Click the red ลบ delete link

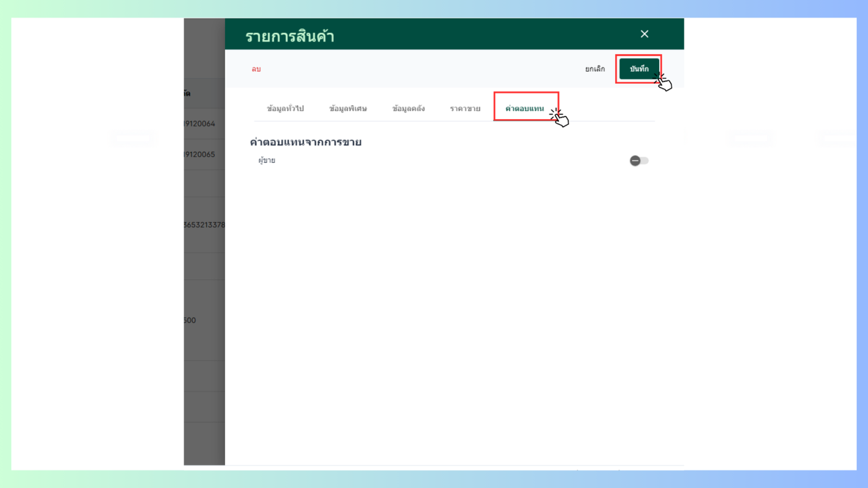[256, 69]
